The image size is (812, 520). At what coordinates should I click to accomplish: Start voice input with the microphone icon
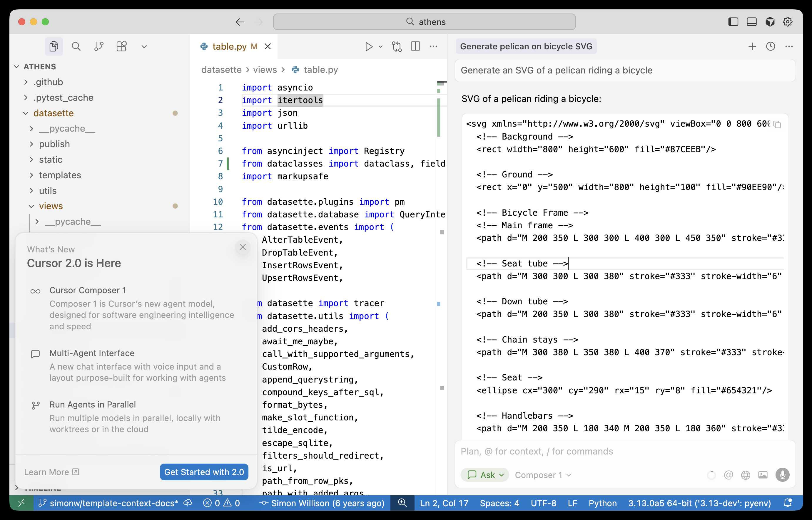[x=783, y=474]
